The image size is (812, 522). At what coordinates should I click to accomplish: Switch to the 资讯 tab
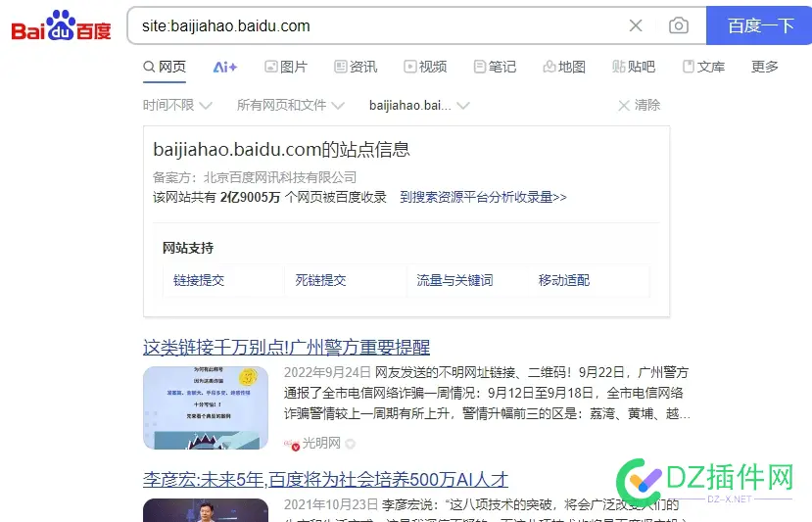click(356, 67)
